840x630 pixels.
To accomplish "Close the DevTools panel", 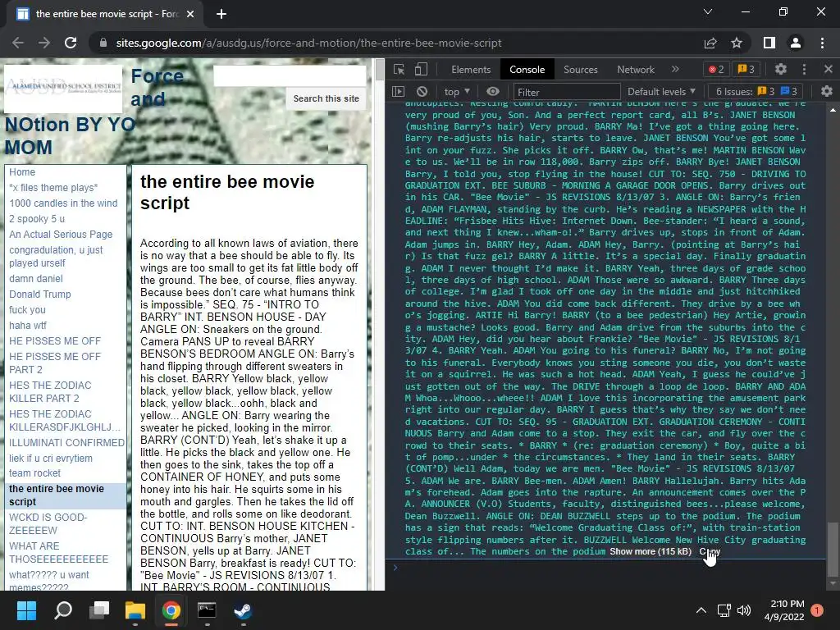I will (x=829, y=69).
